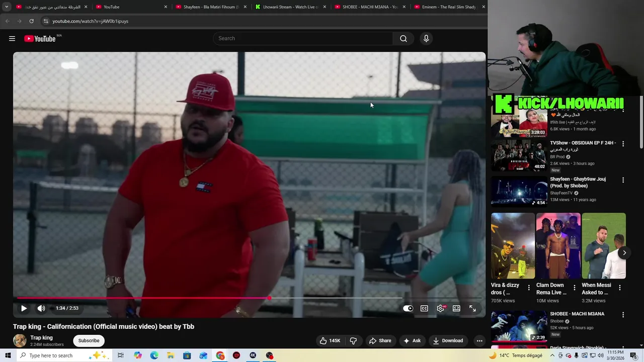Click the YouTube search magnifier button
The height and width of the screenshot is (362, 644).
(x=404, y=39)
